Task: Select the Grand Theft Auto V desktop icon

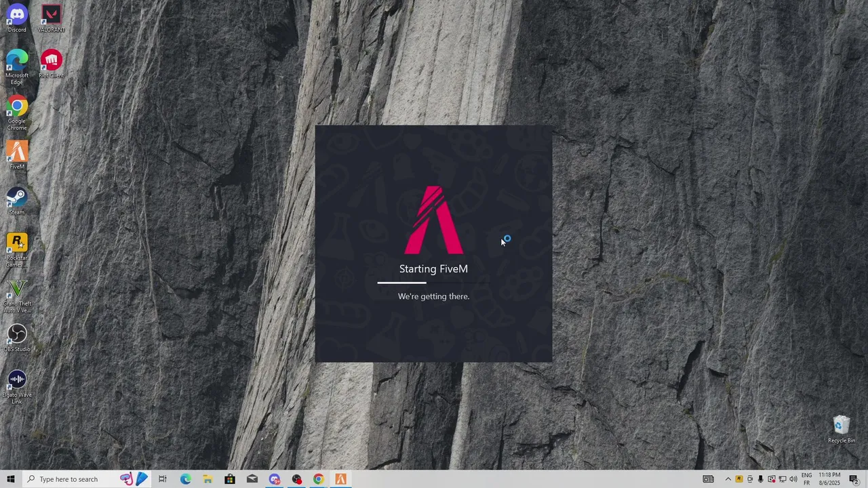Action: (x=17, y=296)
